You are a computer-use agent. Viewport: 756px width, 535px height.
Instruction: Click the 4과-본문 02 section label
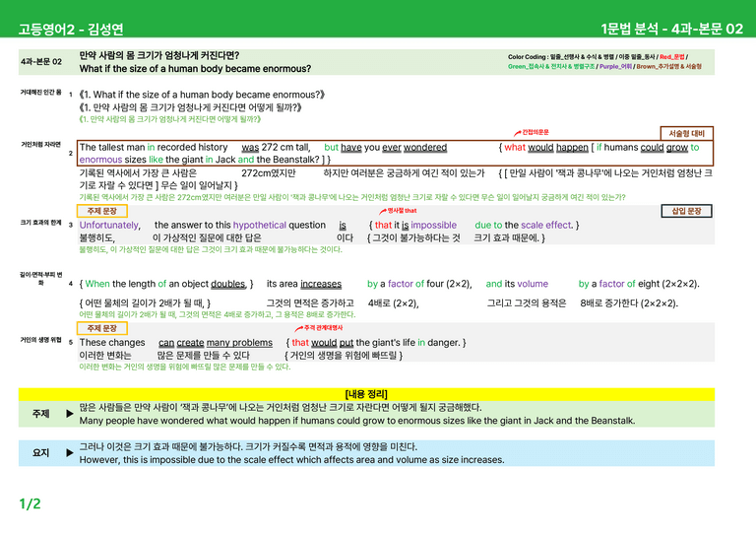(x=41, y=62)
